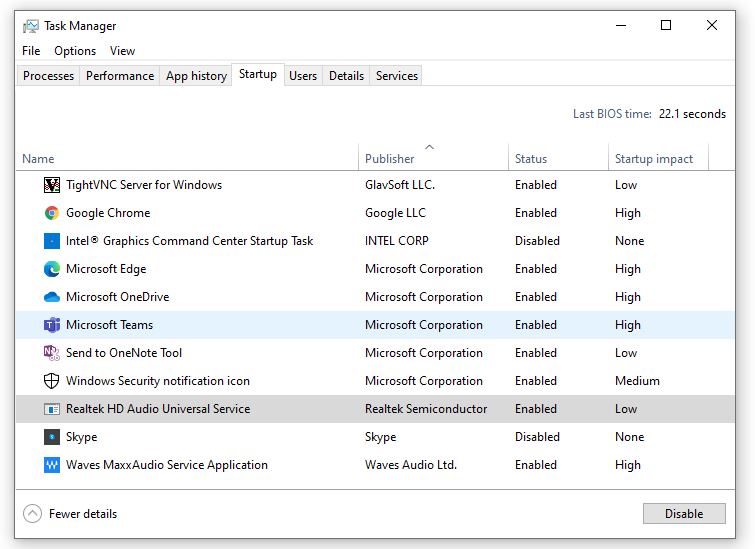This screenshot has height=549, width=755.
Task: Click the INTEL CORP publisher cell
Action: (x=396, y=241)
